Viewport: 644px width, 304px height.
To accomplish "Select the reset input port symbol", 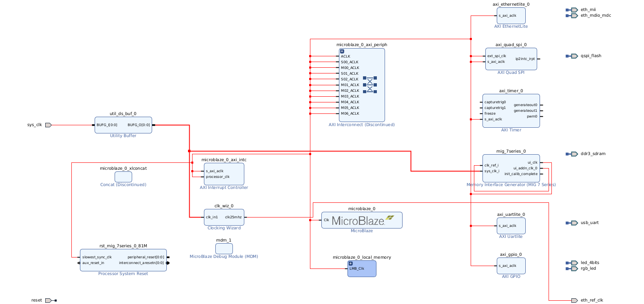I will click(48, 300).
